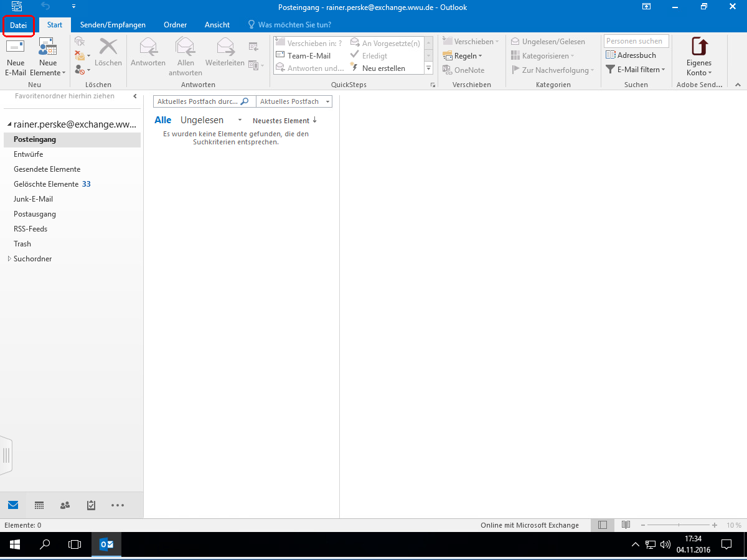Click the Outlook icon in the taskbar
Image resolution: width=747 pixels, height=560 pixels.
106,544
